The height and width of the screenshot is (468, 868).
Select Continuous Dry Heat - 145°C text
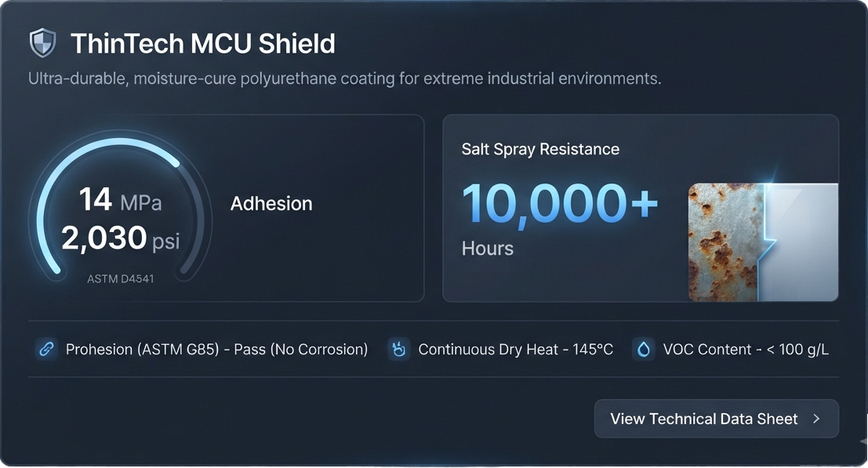[x=515, y=349]
